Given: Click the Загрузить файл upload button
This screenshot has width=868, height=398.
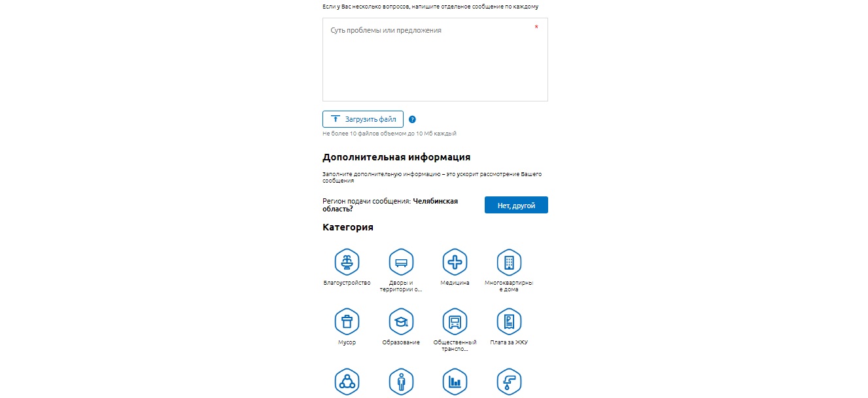Looking at the screenshot, I should 363,119.
